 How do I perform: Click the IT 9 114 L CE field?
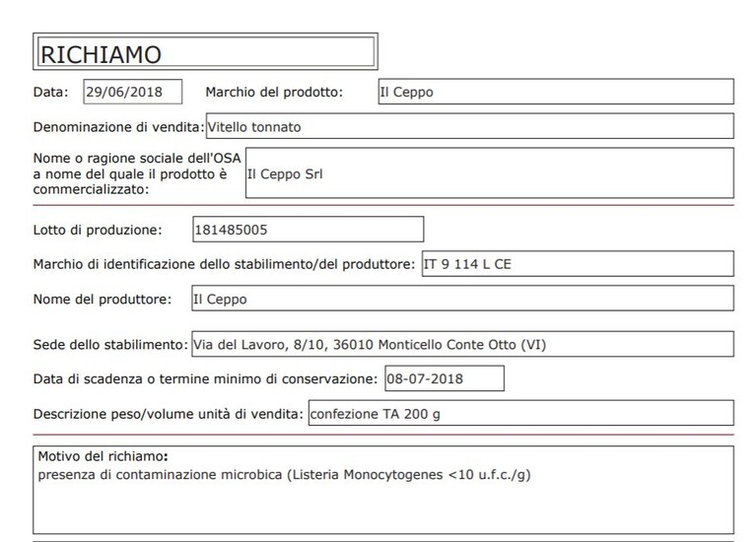(578, 264)
